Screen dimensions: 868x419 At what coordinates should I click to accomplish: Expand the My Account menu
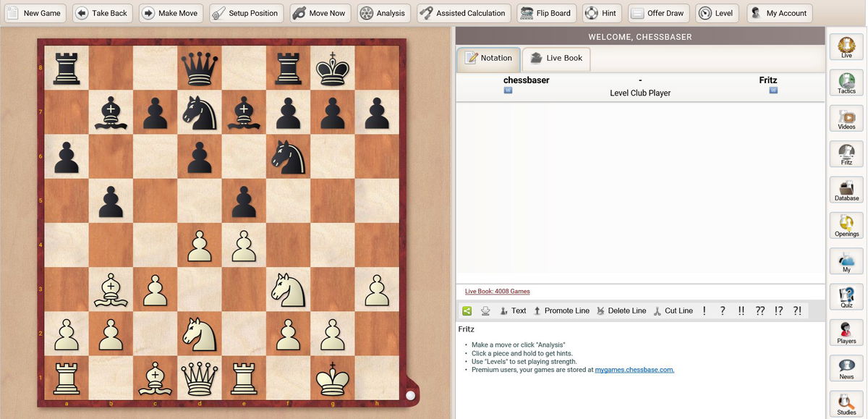click(779, 13)
